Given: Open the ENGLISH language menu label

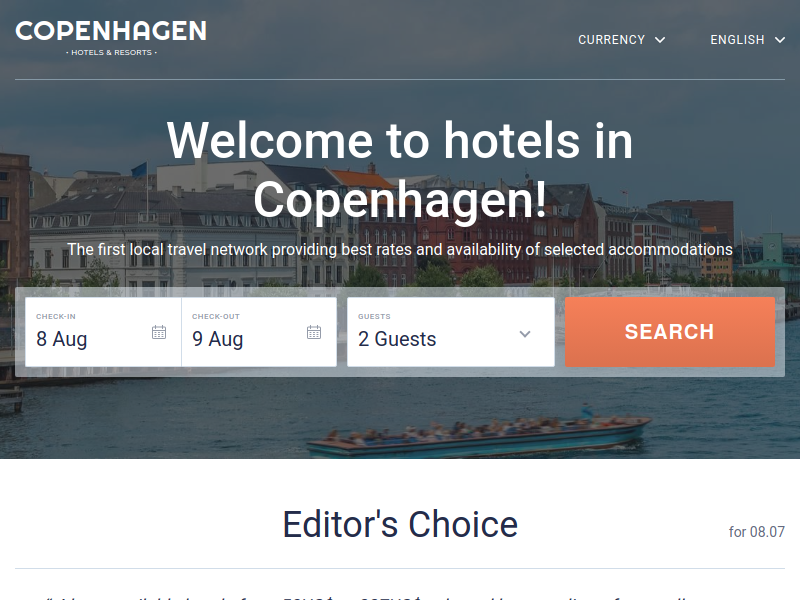Looking at the screenshot, I should [x=737, y=40].
